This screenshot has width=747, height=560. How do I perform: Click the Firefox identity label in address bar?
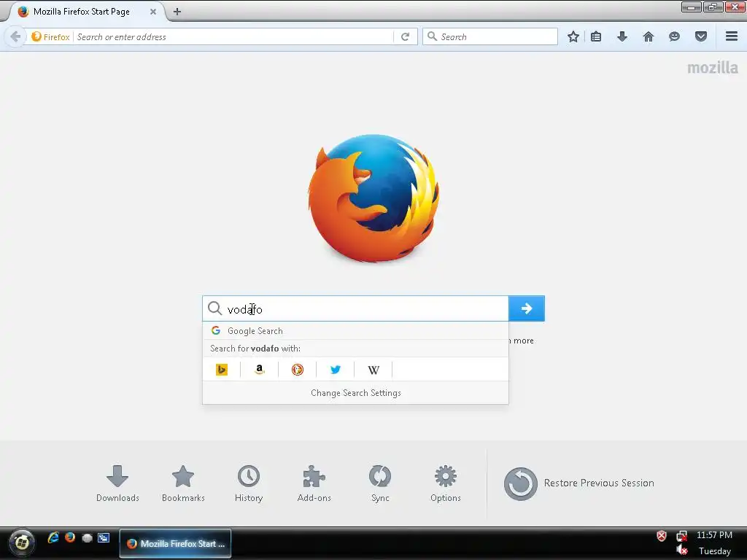coord(50,36)
